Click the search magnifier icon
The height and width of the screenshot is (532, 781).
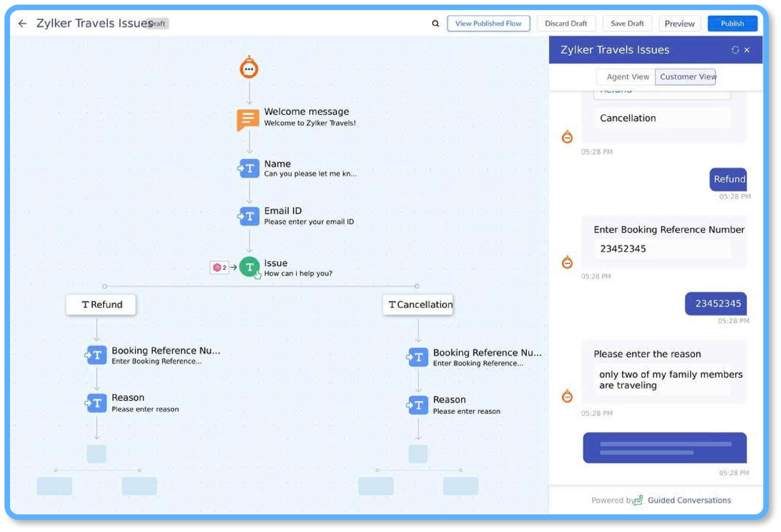point(435,24)
